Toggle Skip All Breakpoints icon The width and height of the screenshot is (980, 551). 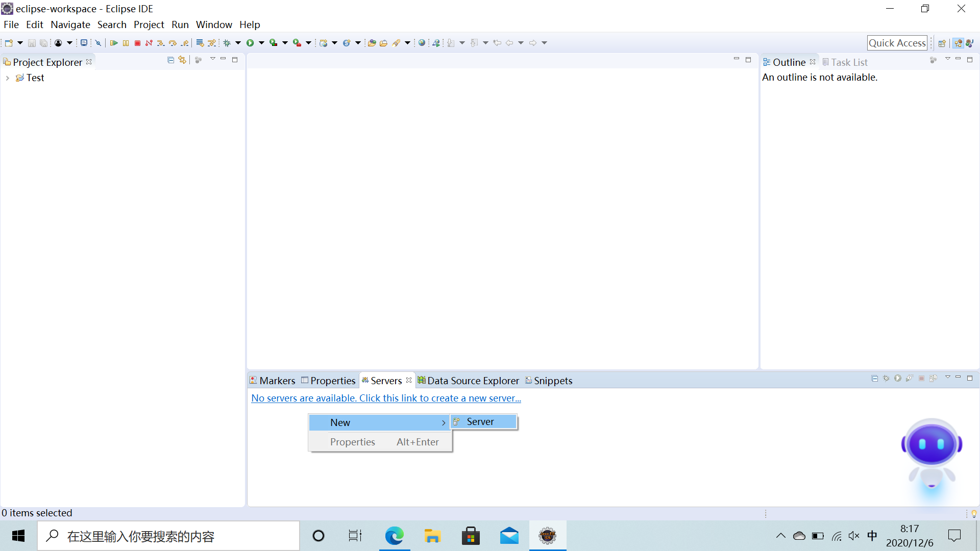[99, 43]
